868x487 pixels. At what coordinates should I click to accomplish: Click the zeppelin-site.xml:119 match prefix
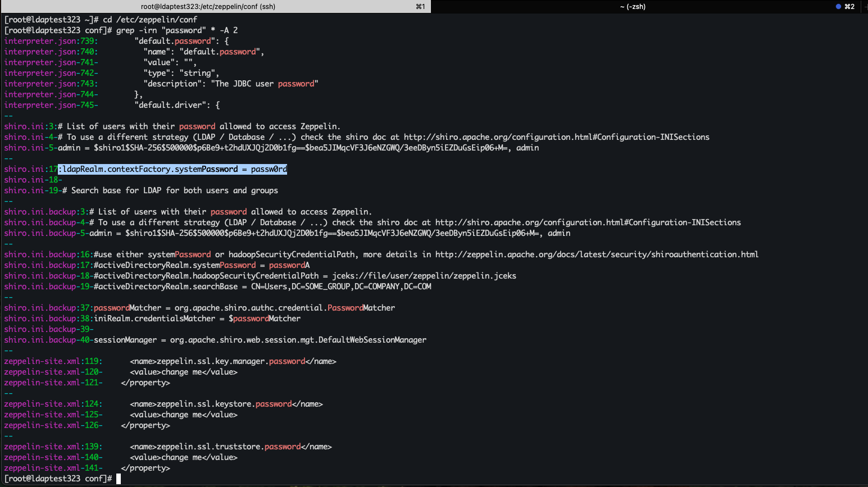[x=53, y=361]
